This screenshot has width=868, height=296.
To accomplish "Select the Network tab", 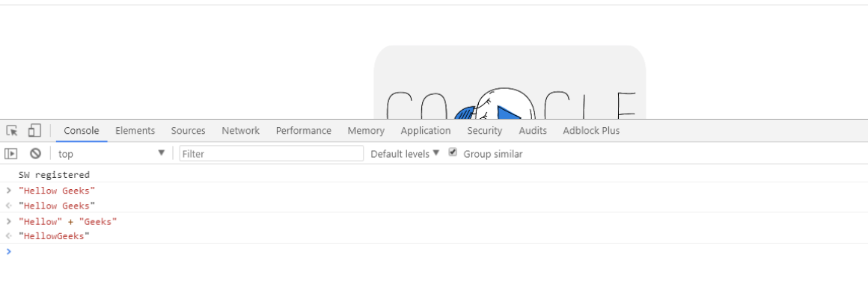I will [241, 131].
